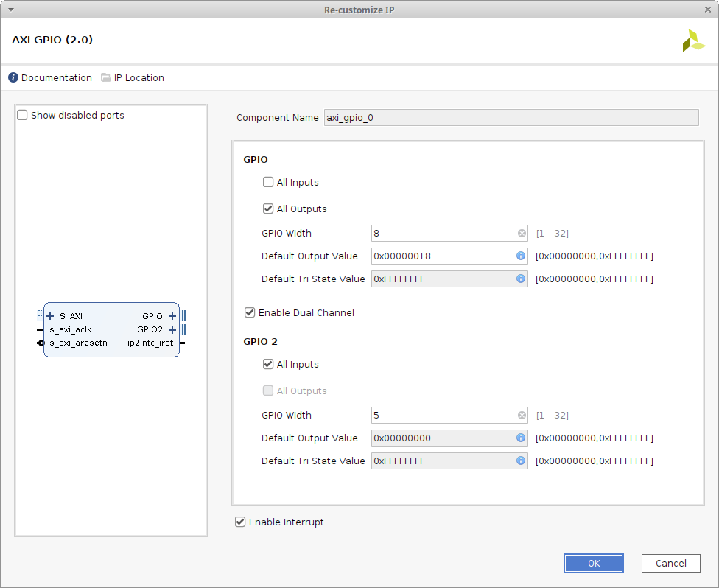Expand the GPIO port plus on the block
The image size is (719, 588).
click(x=172, y=316)
